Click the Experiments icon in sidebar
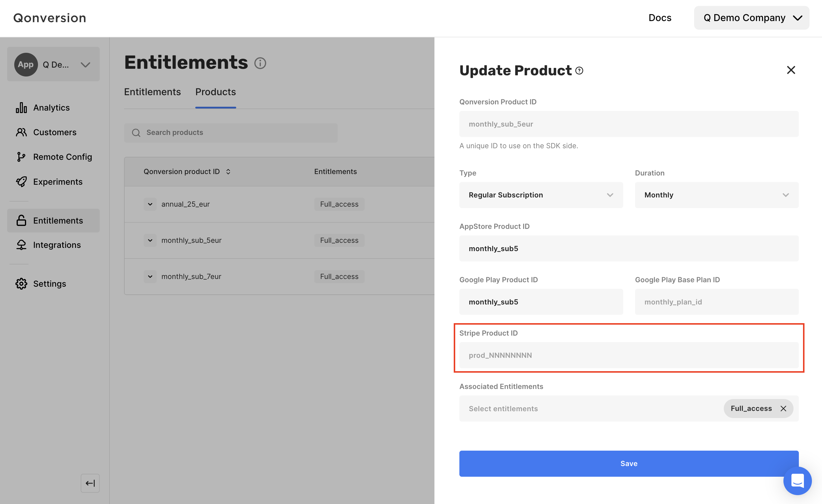 21,181
